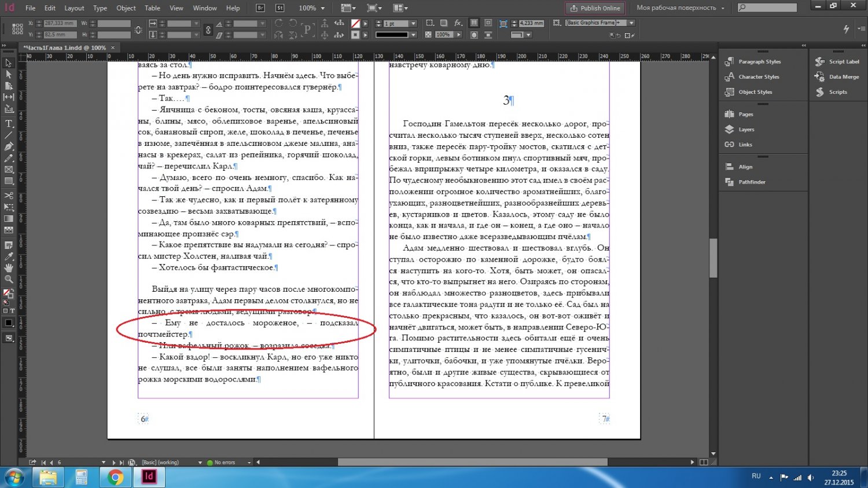Open the Edit menu
The width and height of the screenshot is (868, 488).
tap(50, 8)
